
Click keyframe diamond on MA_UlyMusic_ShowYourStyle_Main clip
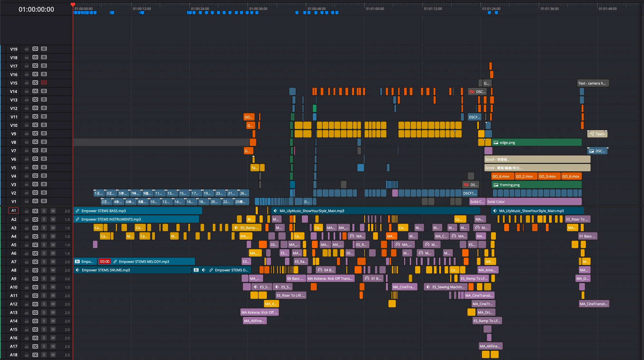(x=275, y=211)
